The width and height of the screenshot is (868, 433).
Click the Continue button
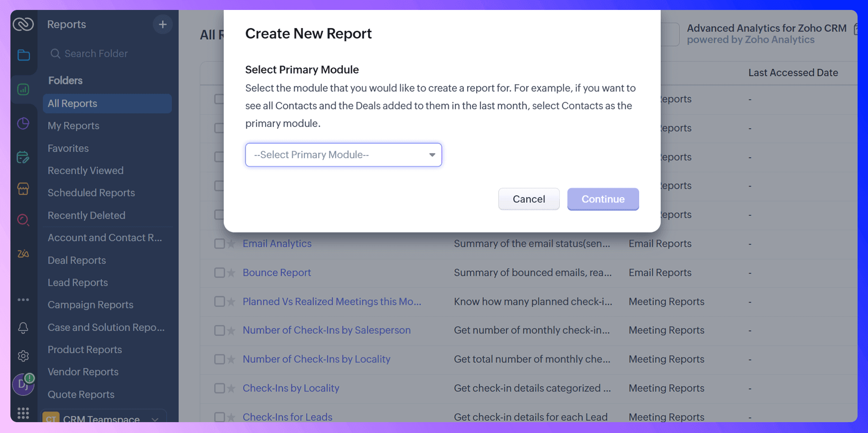click(x=603, y=199)
